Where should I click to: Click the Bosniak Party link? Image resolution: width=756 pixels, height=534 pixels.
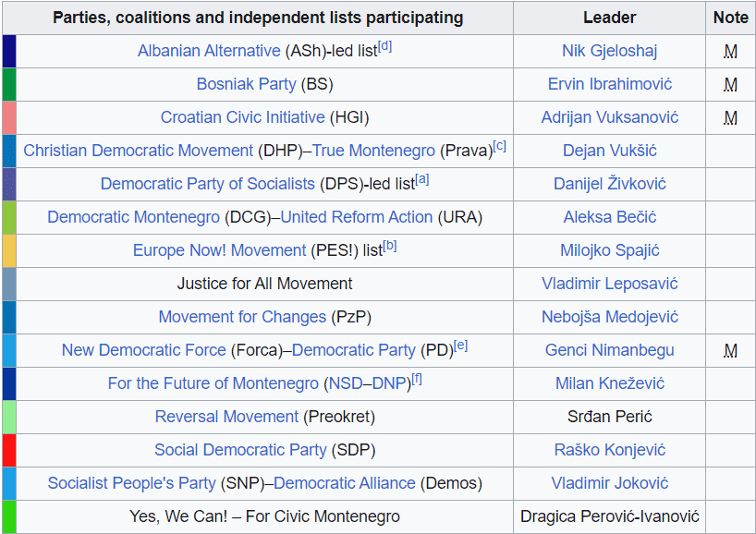coord(246,84)
